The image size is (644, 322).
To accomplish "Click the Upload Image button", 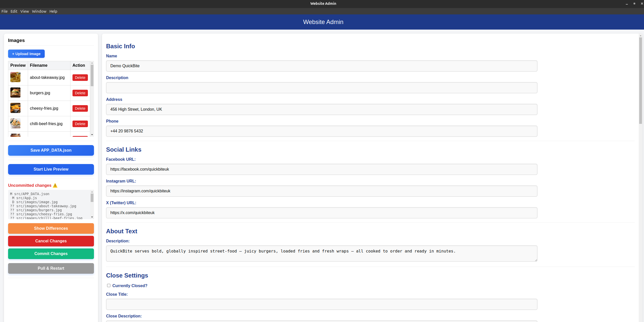I will tap(26, 54).
